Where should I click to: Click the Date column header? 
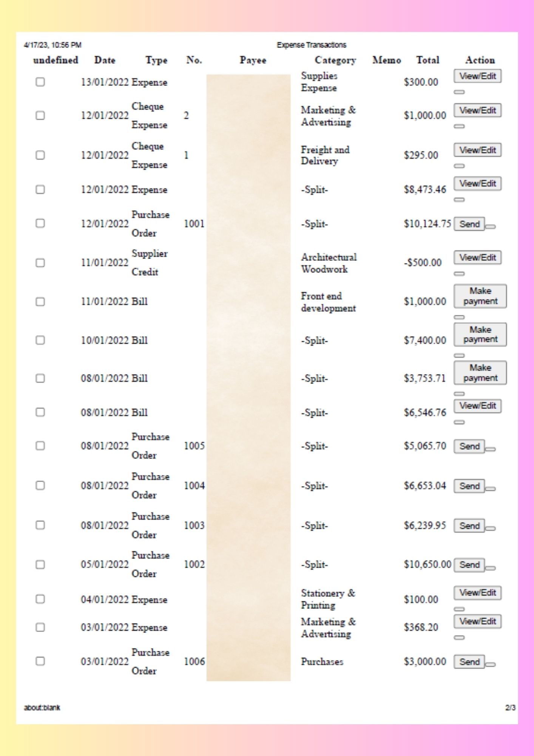105,60
